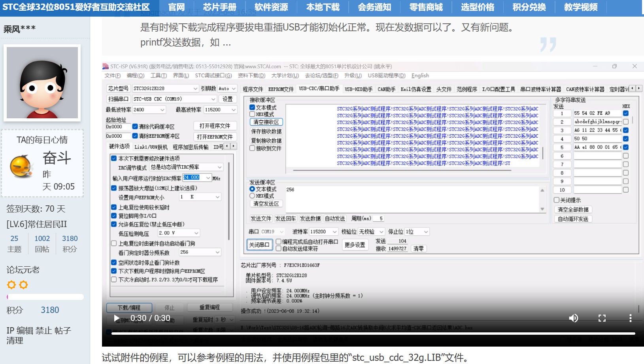Viewport: 644px width, 364px height.
Task: Toggle HEX checkbox for multi-string row 1
Action: coord(625,113)
